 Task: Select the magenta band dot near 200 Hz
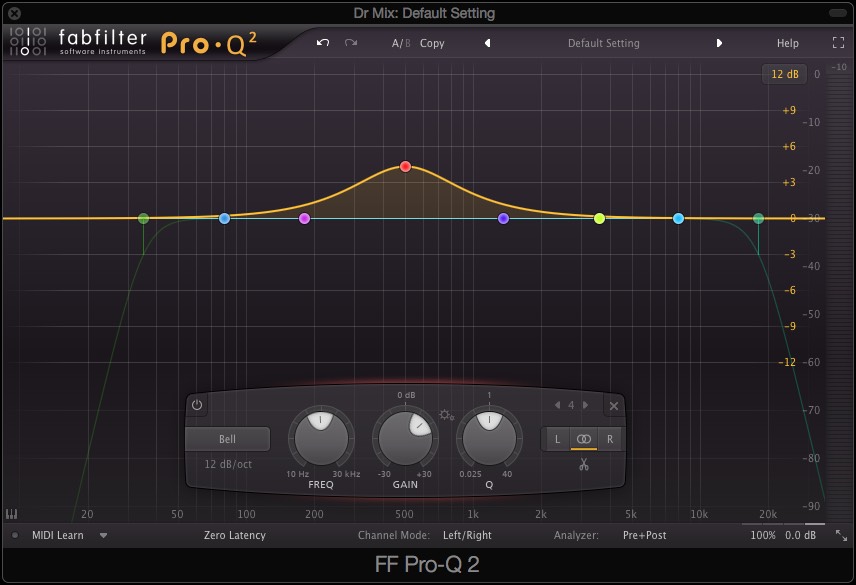305,218
